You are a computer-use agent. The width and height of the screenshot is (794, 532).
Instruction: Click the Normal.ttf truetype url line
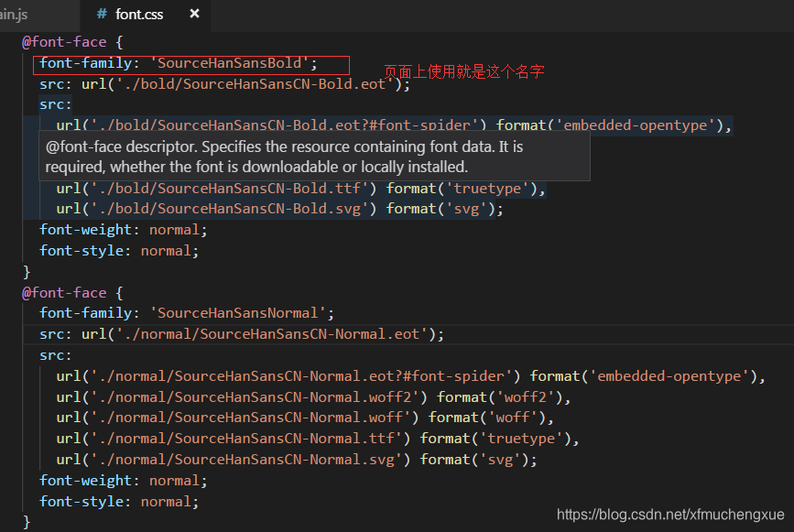point(318,439)
